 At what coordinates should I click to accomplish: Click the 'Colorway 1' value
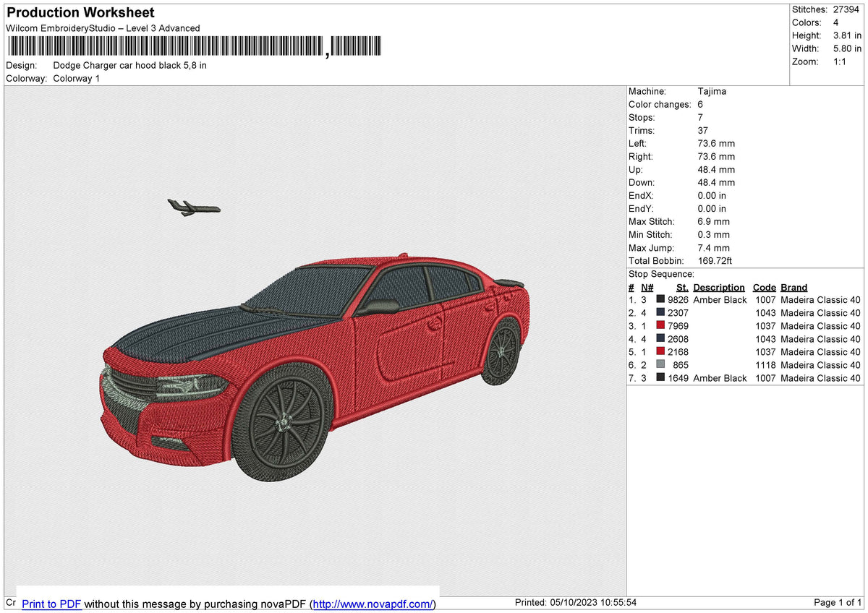tap(77, 78)
